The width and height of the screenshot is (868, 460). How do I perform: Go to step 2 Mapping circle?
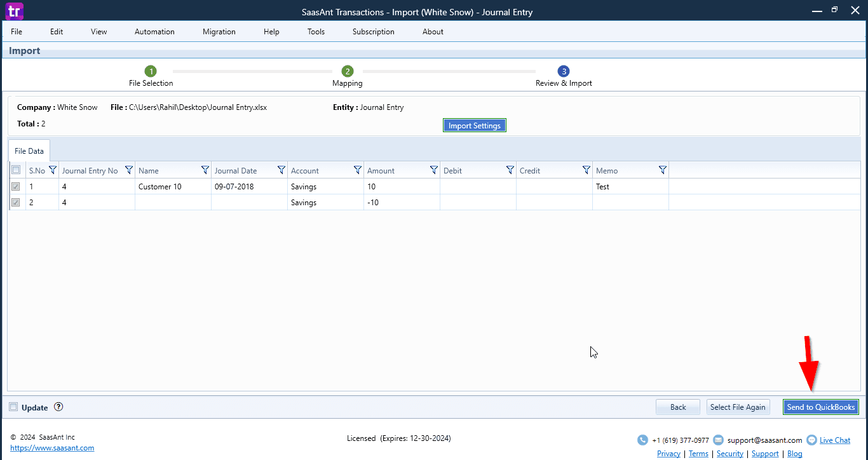coord(347,71)
